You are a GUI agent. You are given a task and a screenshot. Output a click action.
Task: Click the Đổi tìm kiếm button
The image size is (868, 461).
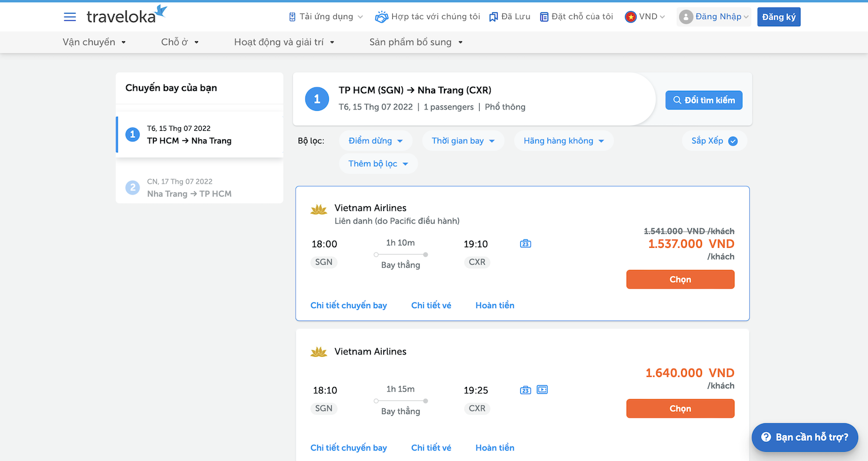(x=704, y=100)
